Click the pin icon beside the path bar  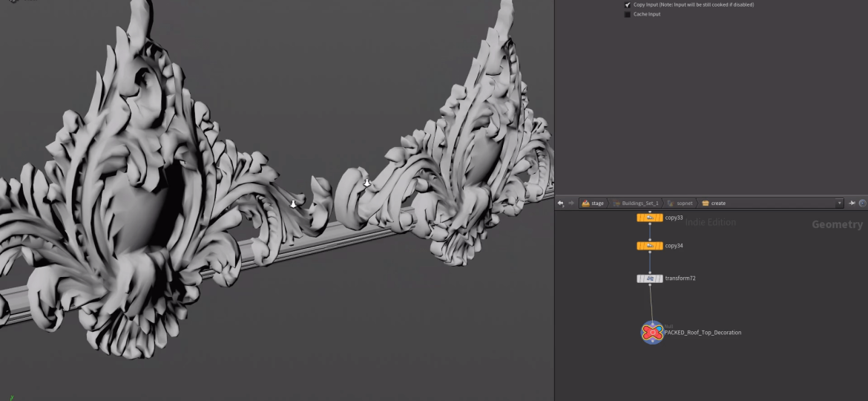[852, 203]
